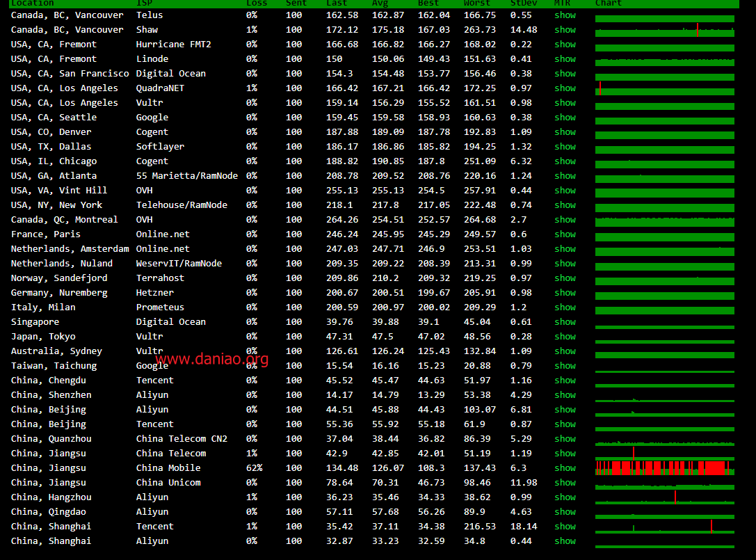Click show link for Dallas Softlayer

click(565, 147)
